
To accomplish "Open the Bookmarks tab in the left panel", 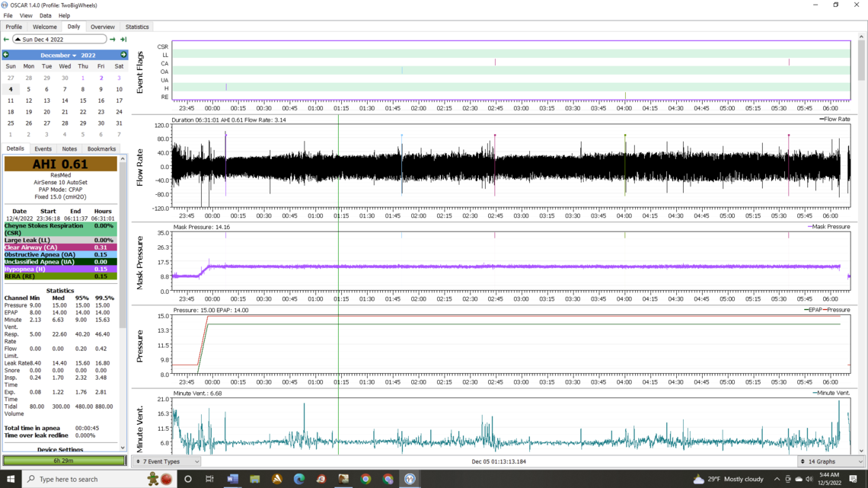I will (x=101, y=148).
